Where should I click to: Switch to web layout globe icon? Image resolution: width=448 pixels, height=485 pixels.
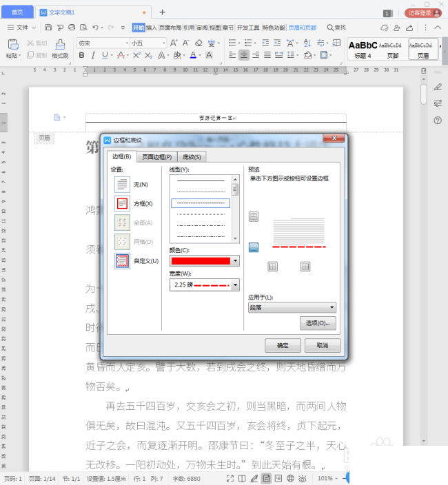(290, 479)
